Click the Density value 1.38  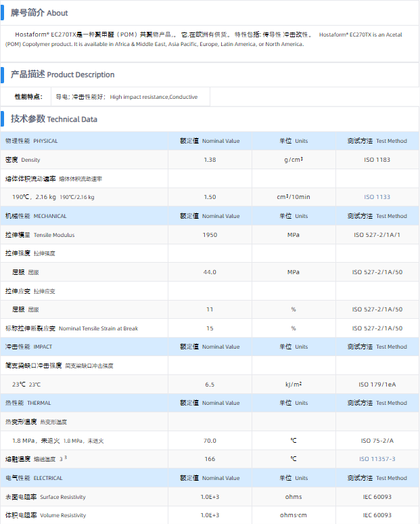click(x=210, y=160)
